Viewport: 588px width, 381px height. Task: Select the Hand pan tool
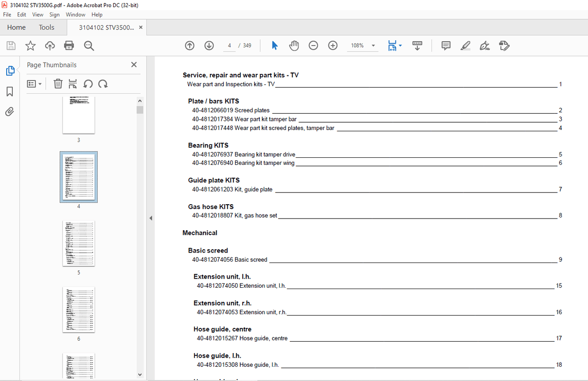[294, 45]
